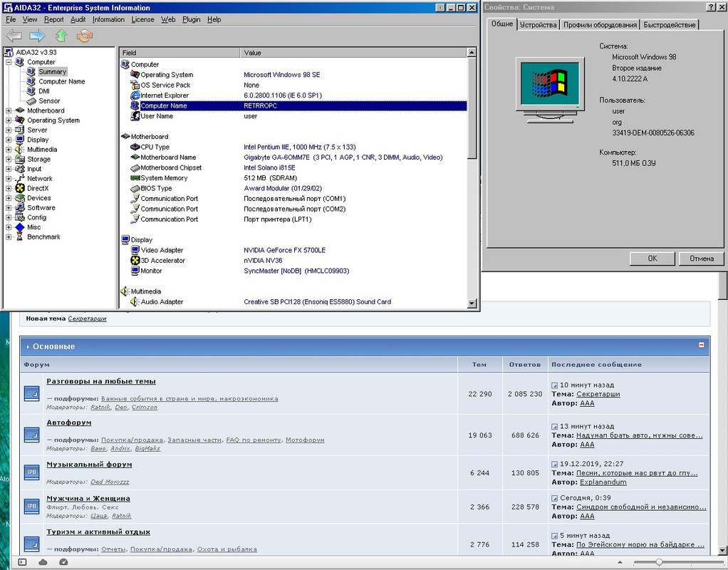This screenshot has height=570, width=728.
Task: Click the Misc blue diamond icon
Action: click(x=19, y=227)
